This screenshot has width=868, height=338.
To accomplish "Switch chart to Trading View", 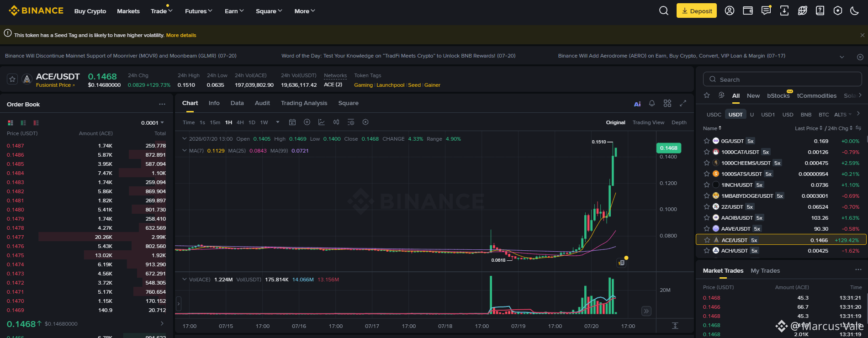I will pos(648,122).
